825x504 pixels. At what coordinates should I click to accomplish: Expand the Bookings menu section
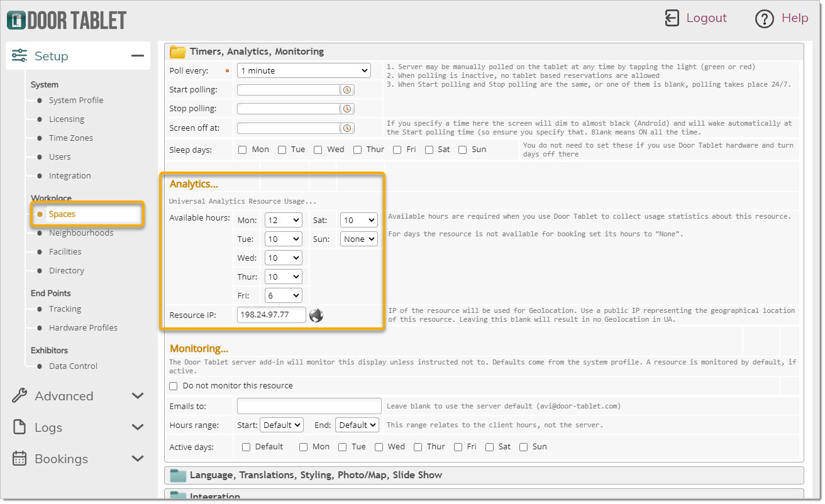138,459
